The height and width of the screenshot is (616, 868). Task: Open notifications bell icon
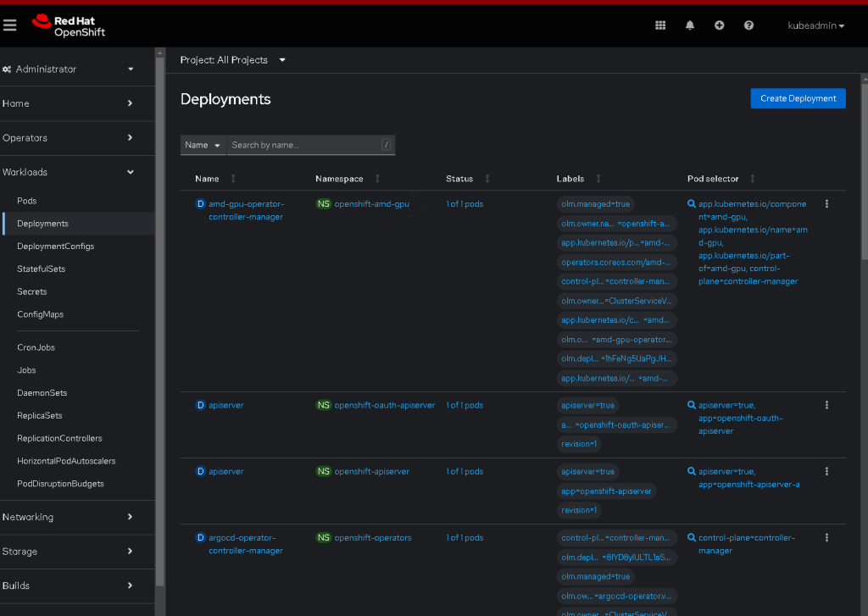[690, 25]
